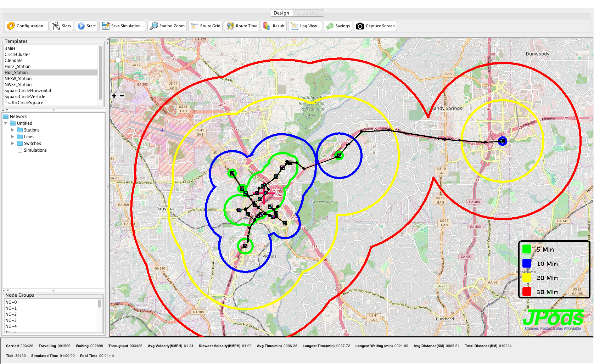
Task: Open Station Zoom magnifier tool
Action: pyautogui.click(x=154, y=26)
